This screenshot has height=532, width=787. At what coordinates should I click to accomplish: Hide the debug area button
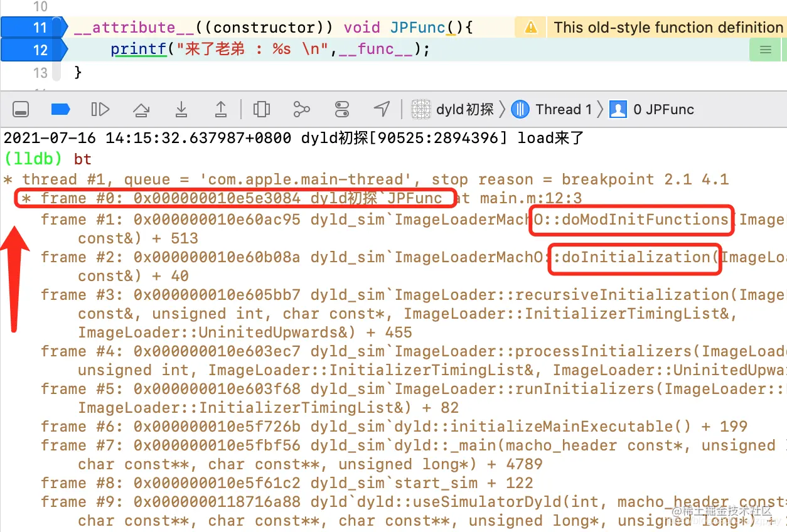click(x=21, y=110)
